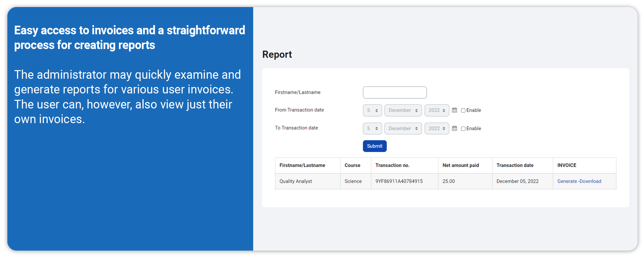Click the Net amount paid column header

coord(460,165)
